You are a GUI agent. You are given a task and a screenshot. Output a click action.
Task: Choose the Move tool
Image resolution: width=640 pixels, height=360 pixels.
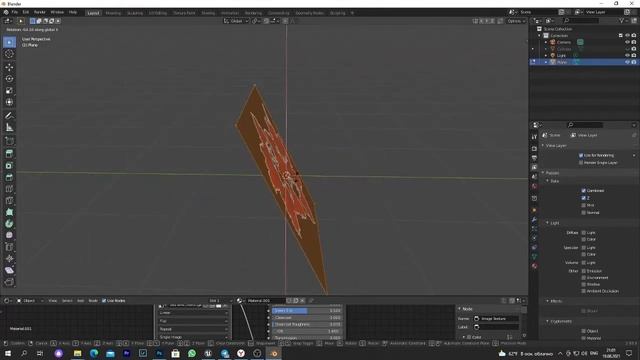pyautogui.click(x=9, y=67)
